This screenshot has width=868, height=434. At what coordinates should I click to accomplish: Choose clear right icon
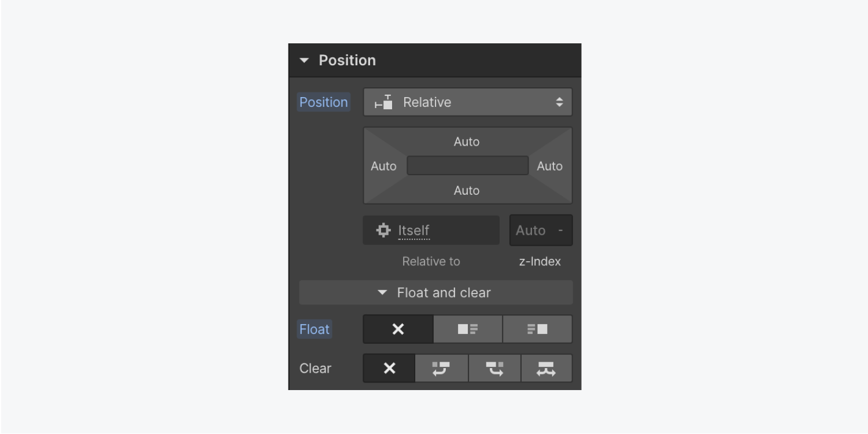pos(494,369)
